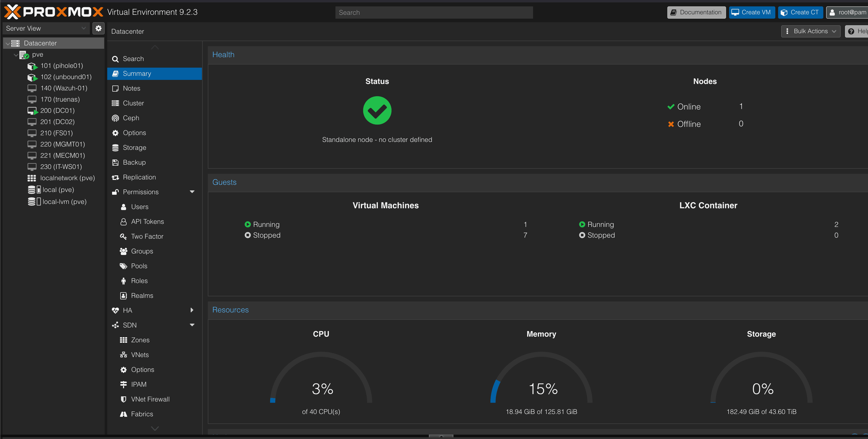Open the Notes menu item
868x439 pixels.
(154, 88)
